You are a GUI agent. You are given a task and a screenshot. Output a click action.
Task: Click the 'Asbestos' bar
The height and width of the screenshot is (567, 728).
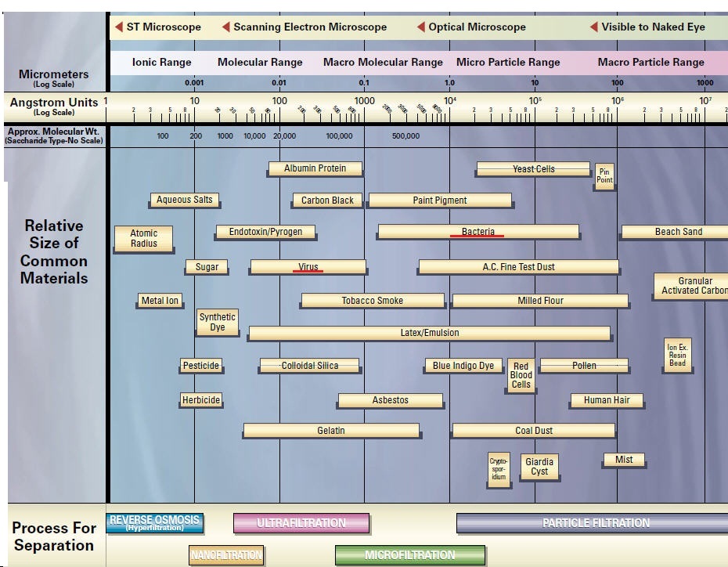[x=391, y=400]
